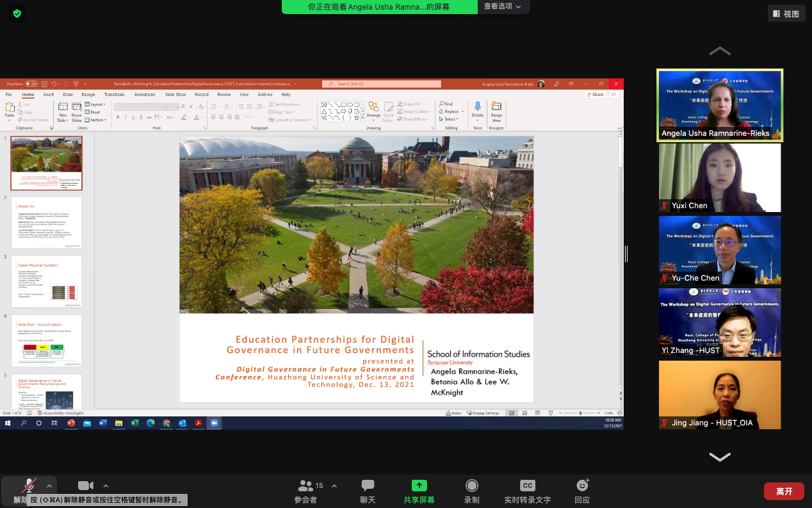Click the green share screen icon

click(x=419, y=486)
